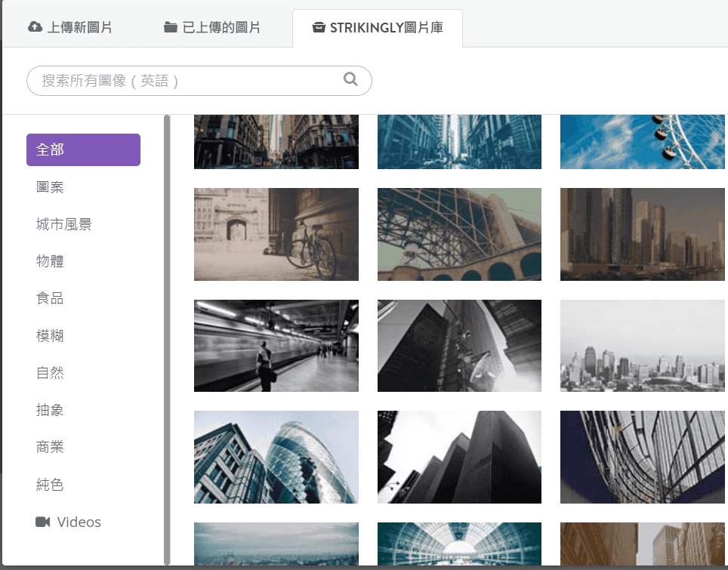Choose the Ferris wheel sky photo

642,142
